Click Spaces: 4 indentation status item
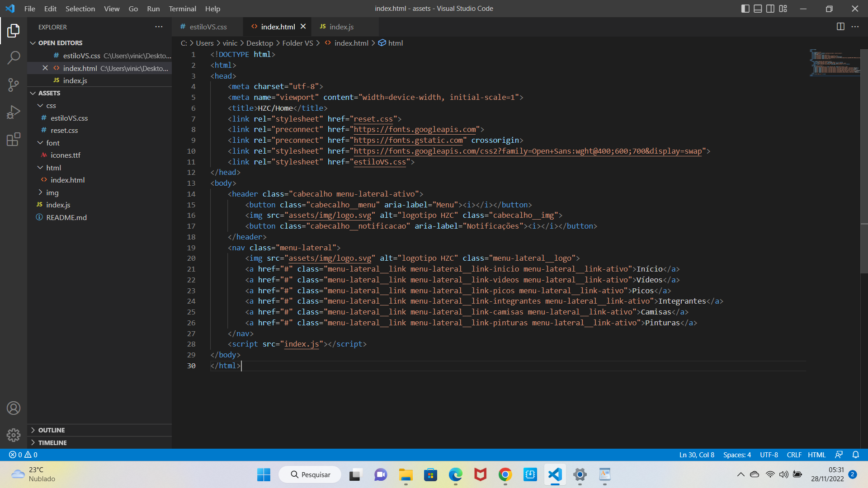The image size is (868, 488). [737, 455]
